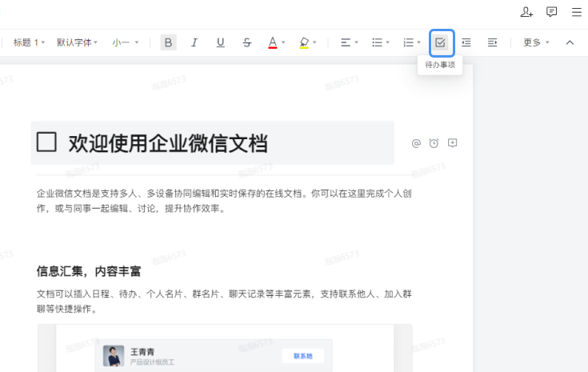Insert numbered list
588x372 pixels.
(x=408, y=42)
